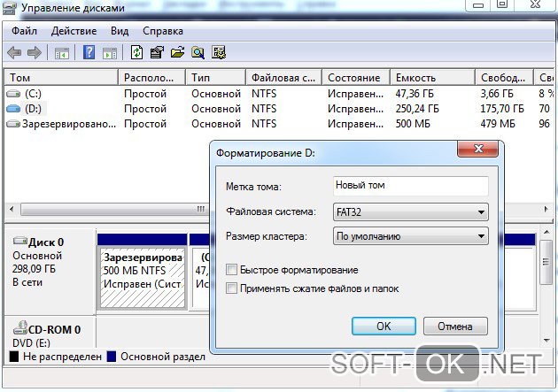The width and height of the screenshot is (558, 392).
Task: Select the Зарезервирова 500 МБ NTFS partition block
Action: click(143, 278)
